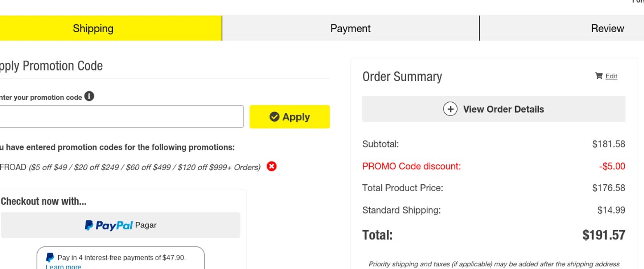644x269 pixels.
Task: Follow the Learn more PayPal link
Action: [x=64, y=267]
